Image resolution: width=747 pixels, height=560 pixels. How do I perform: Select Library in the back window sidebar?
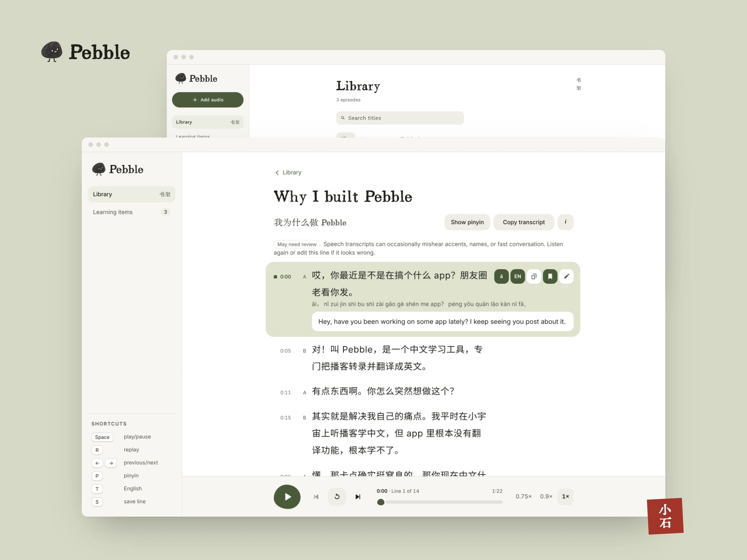click(208, 122)
